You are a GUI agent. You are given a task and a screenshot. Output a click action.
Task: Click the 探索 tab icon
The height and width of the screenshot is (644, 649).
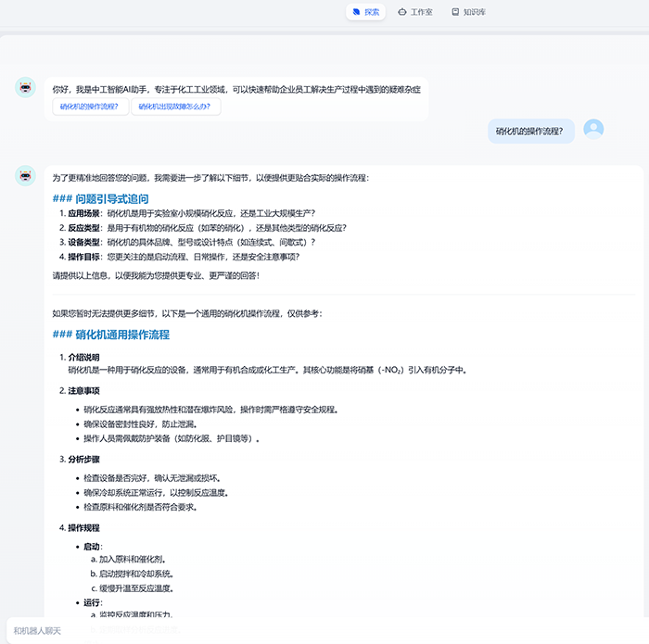(x=357, y=13)
